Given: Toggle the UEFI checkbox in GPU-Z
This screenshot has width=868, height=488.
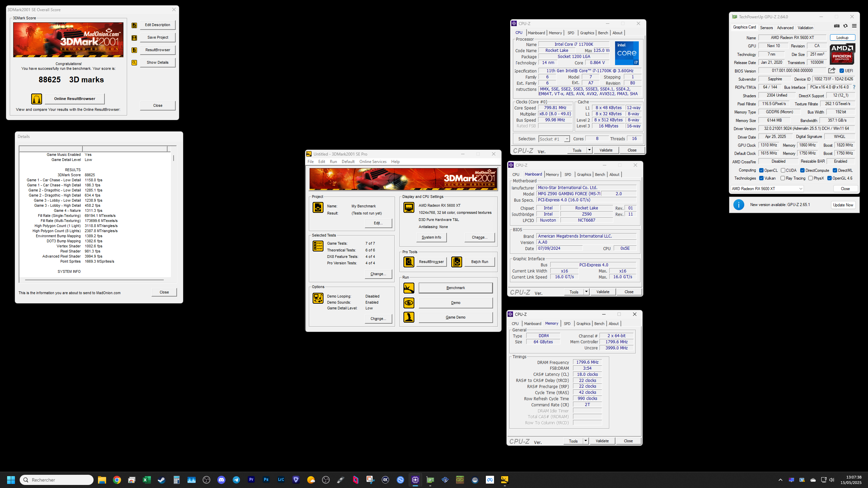Looking at the screenshot, I should [842, 71].
